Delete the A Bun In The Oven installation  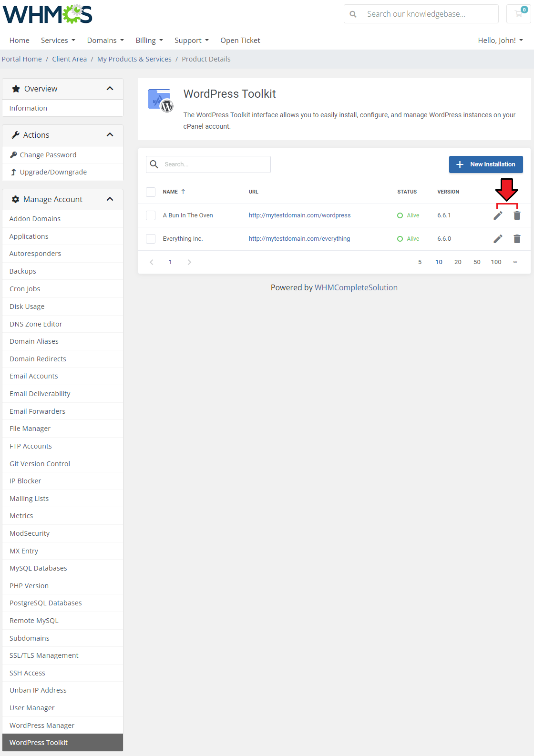(x=517, y=215)
